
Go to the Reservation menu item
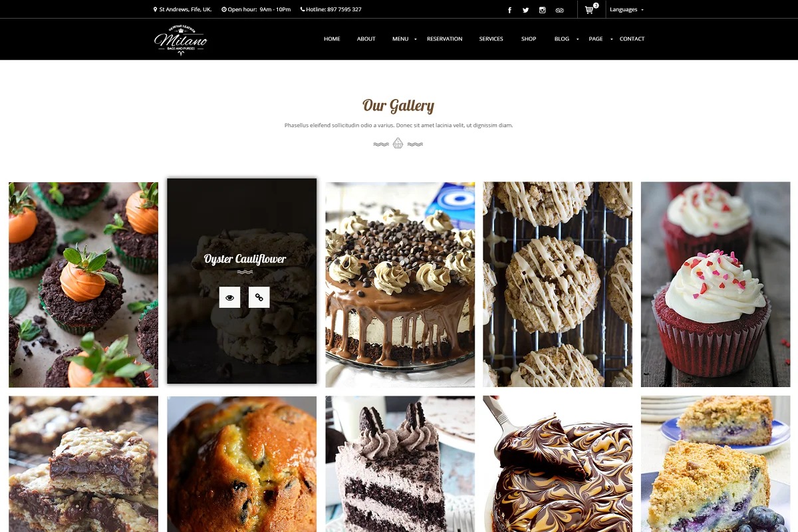point(444,39)
